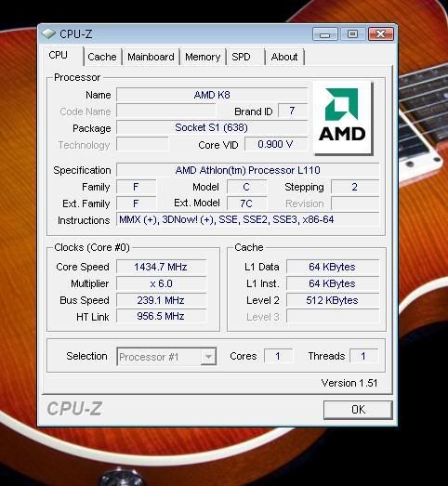Click the Clocks (Core #0) group label
Image resolution: width=448 pixels, height=486 pixels.
tap(92, 248)
